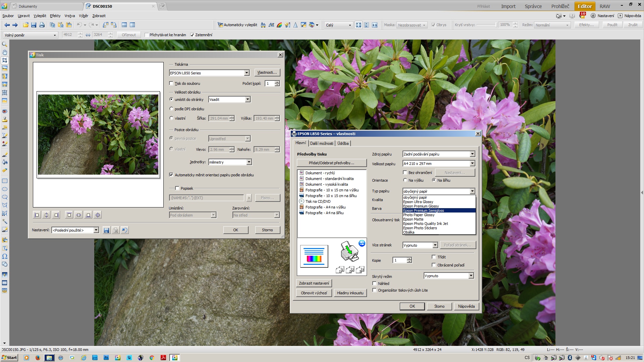Click Hladiny inkoustu button
The image size is (644, 362).
coord(350,293)
